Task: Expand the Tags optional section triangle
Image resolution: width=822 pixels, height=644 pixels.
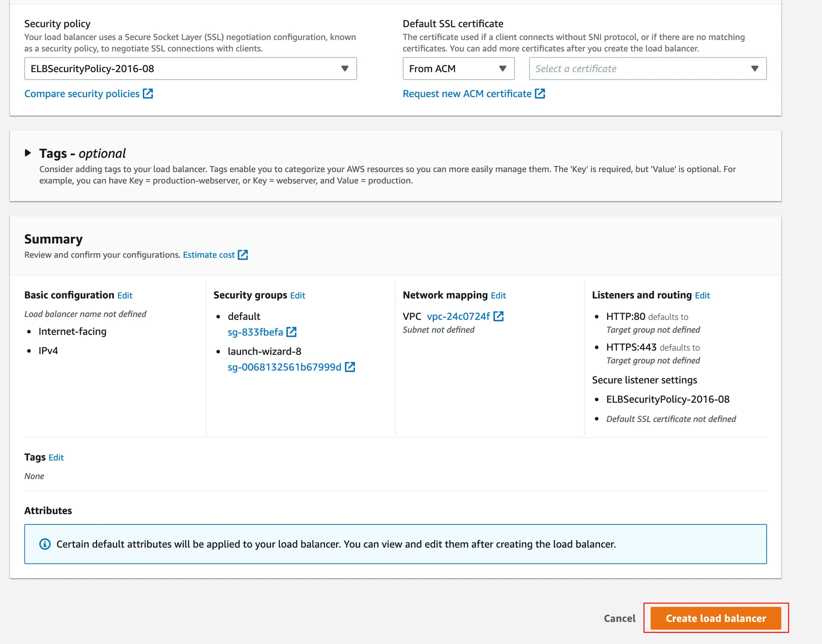Action: tap(28, 153)
